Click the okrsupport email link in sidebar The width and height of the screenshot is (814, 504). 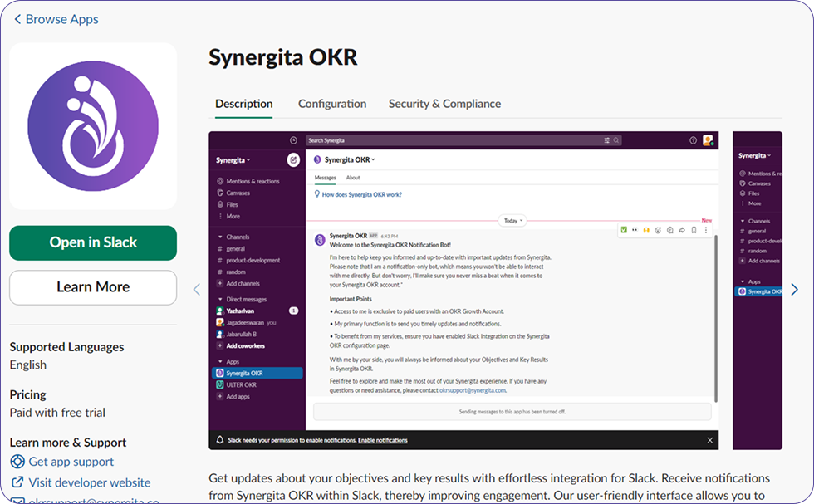click(93, 500)
